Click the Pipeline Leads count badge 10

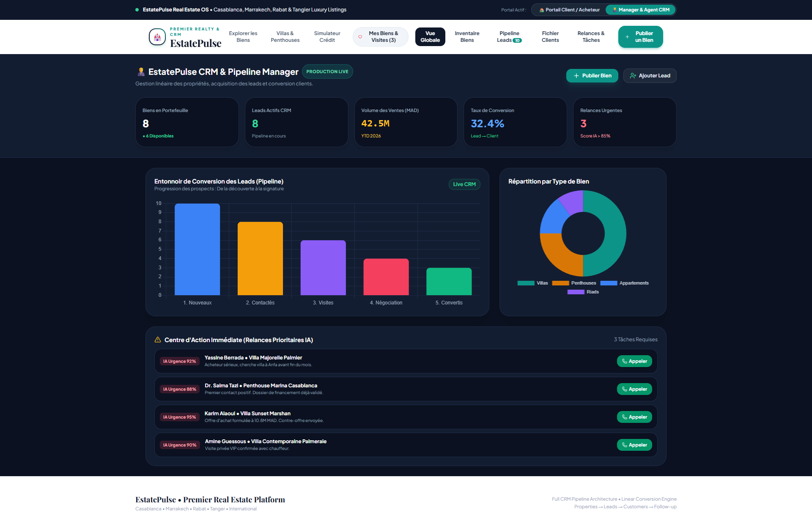click(x=517, y=41)
